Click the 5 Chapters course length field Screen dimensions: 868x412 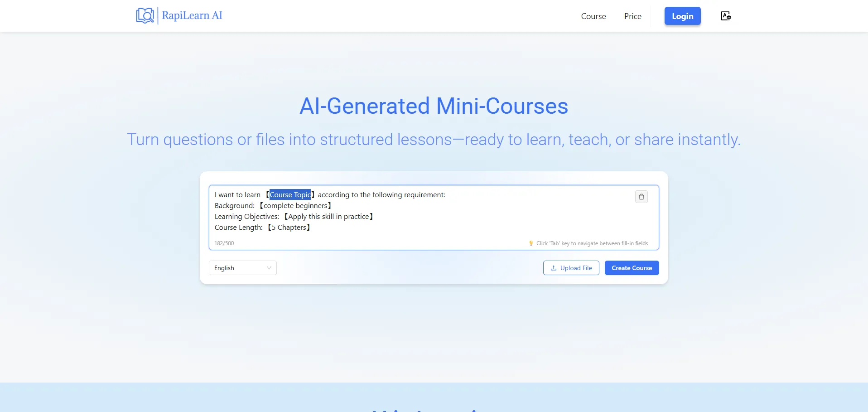point(289,228)
